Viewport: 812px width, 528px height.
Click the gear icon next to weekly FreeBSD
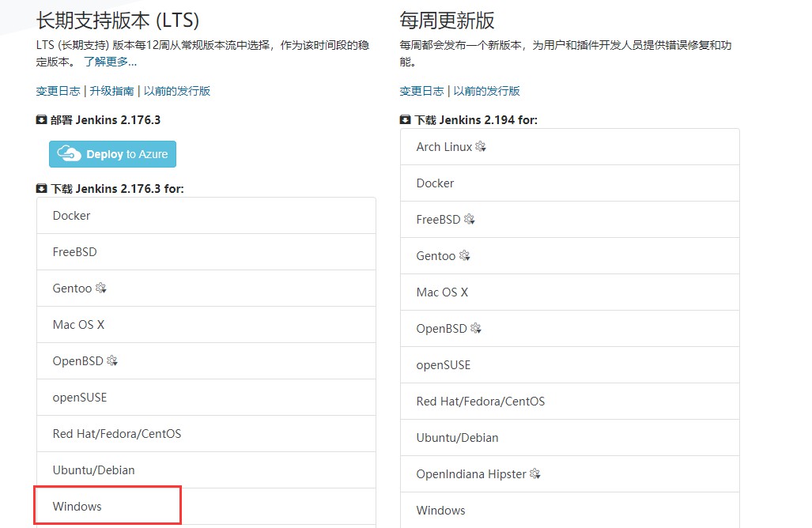click(x=470, y=219)
